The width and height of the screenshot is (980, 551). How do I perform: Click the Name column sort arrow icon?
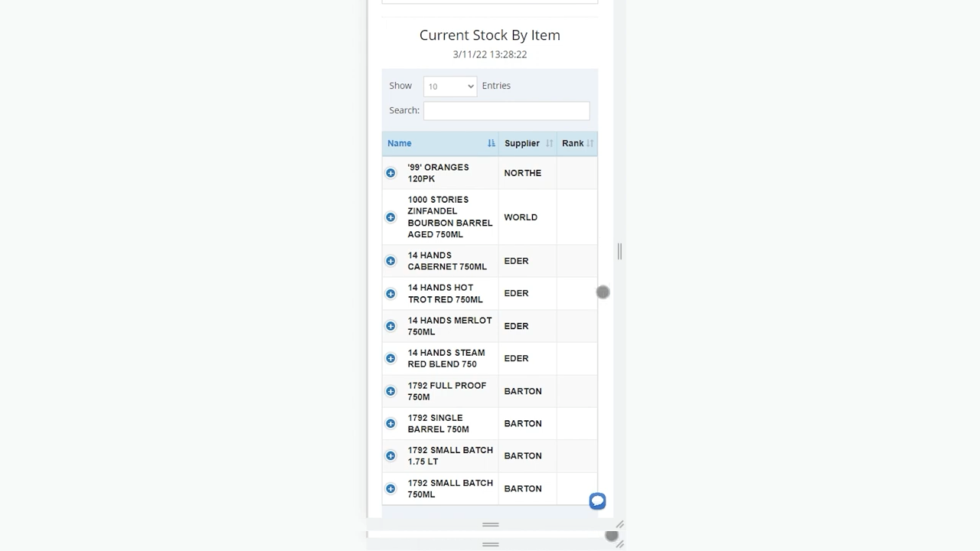tap(492, 143)
